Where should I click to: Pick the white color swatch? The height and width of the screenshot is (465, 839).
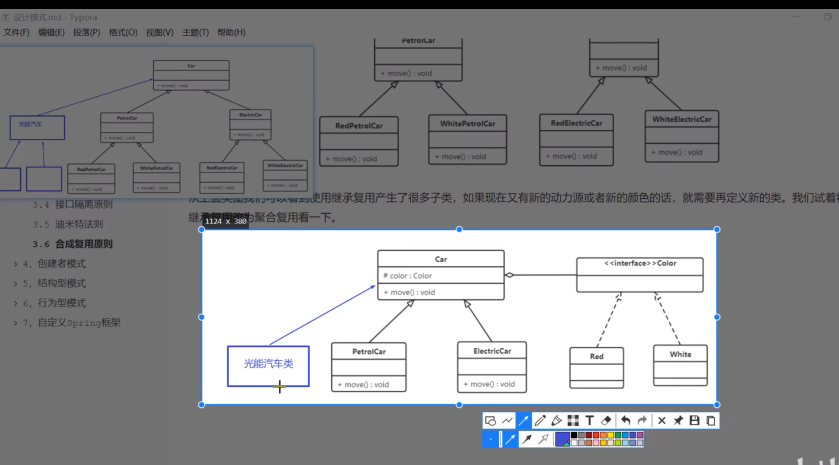click(574, 443)
